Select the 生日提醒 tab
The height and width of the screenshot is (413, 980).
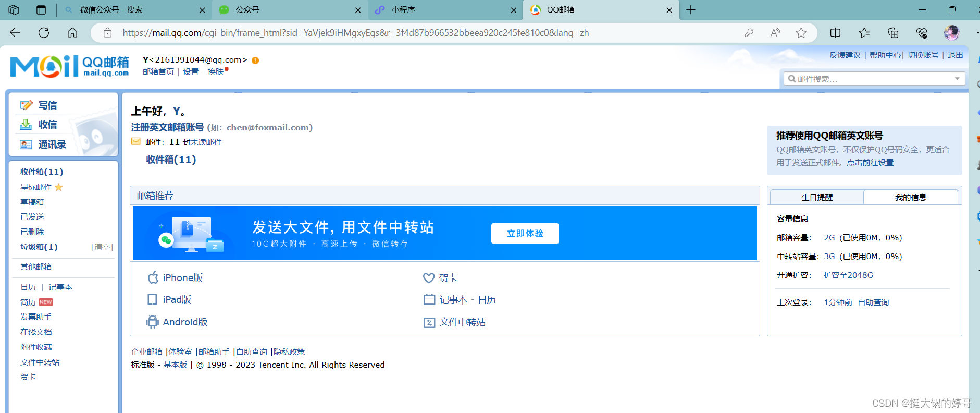point(817,197)
